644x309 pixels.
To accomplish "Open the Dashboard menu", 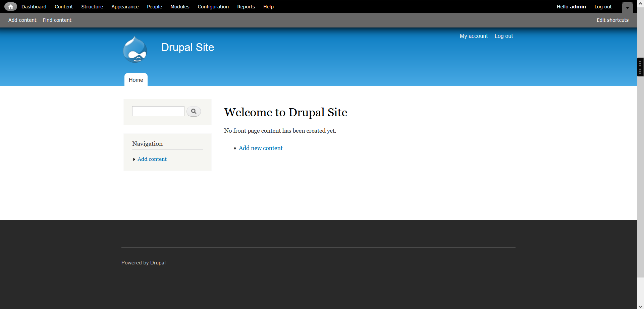I will (34, 7).
